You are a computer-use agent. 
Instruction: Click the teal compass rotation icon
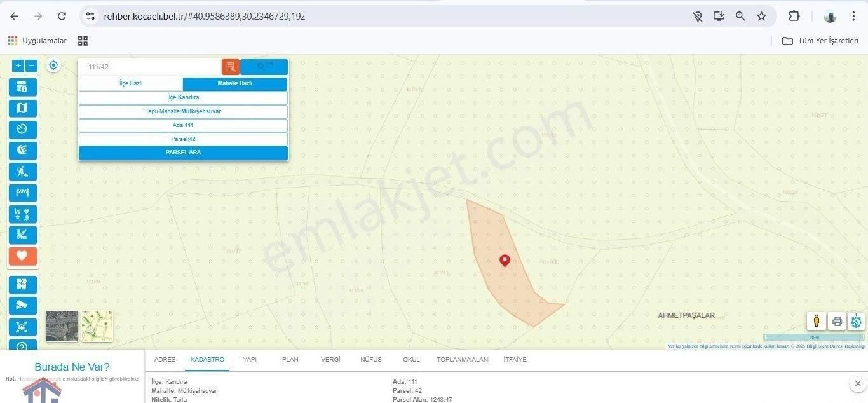click(x=857, y=321)
